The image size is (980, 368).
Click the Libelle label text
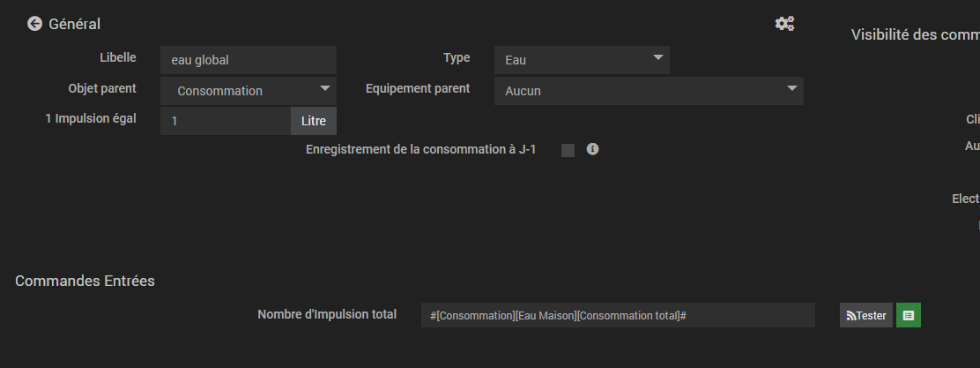click(x=118, y=57)
